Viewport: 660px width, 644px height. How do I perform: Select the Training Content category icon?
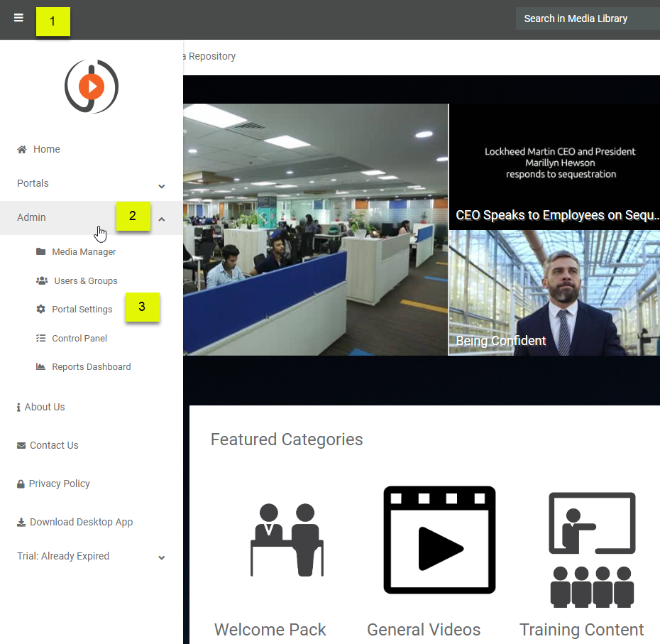pyautogui.click(x=592, y=549)
